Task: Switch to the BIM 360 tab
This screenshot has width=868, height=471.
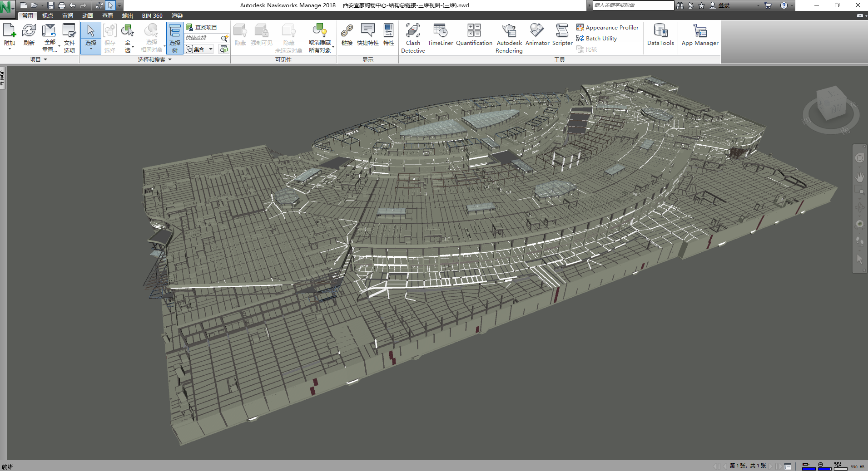Action: coord(152,15)
